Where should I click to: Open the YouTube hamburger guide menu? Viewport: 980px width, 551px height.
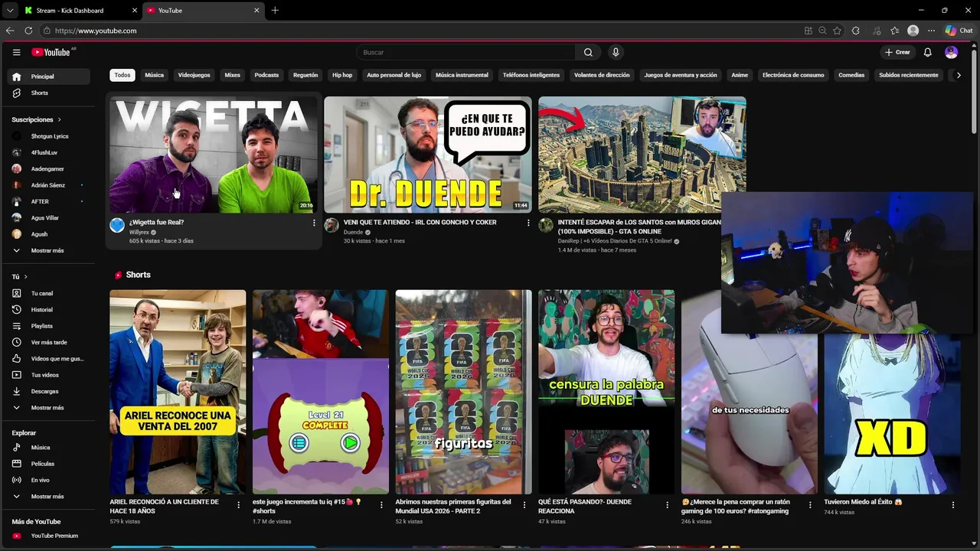pyautogui.click(x=16, y=52)
